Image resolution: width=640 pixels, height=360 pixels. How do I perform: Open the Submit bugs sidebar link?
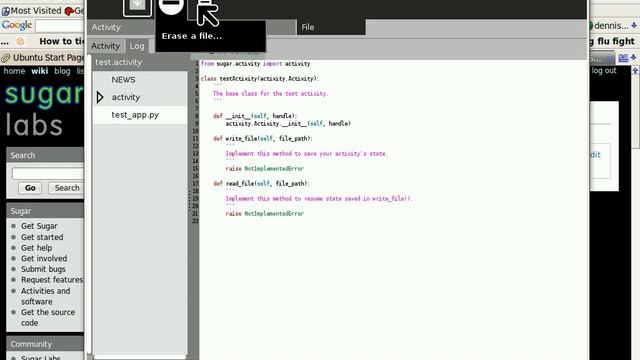pyautogui.click(x=43, y=269)
